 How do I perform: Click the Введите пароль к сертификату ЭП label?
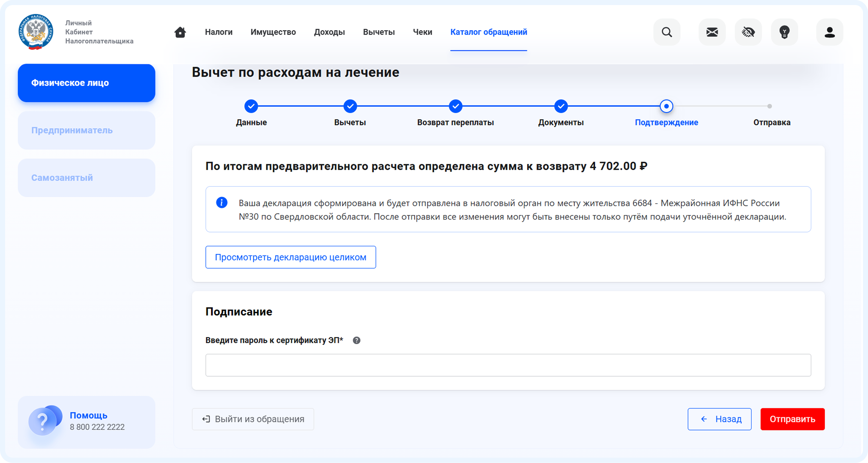click(274, 340)
